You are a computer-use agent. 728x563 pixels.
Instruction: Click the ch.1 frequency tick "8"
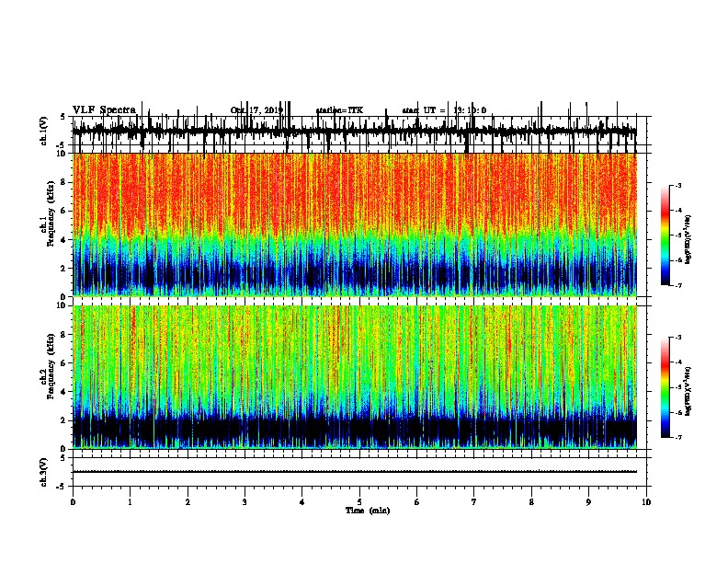coord(64,182)
